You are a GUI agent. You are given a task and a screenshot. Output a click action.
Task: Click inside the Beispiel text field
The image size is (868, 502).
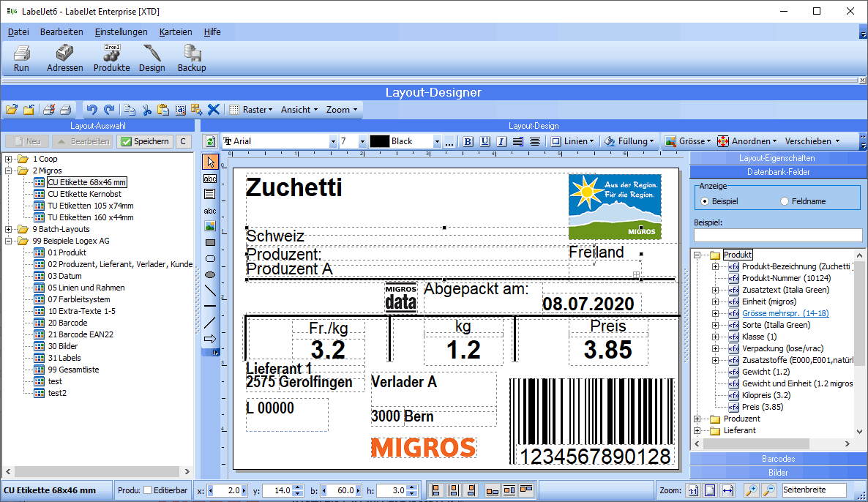coord(778,235)
